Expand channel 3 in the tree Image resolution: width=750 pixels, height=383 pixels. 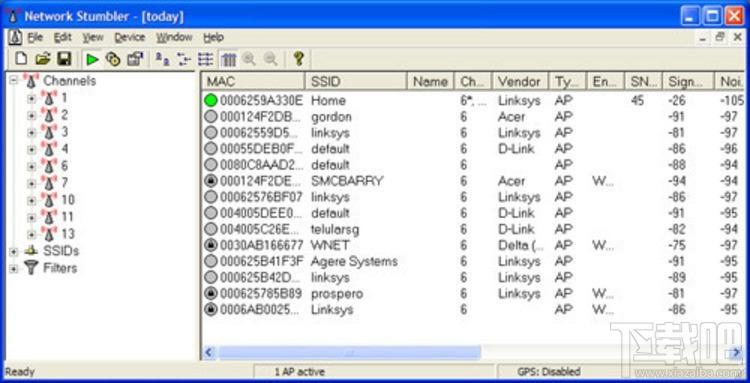point(32,132)
